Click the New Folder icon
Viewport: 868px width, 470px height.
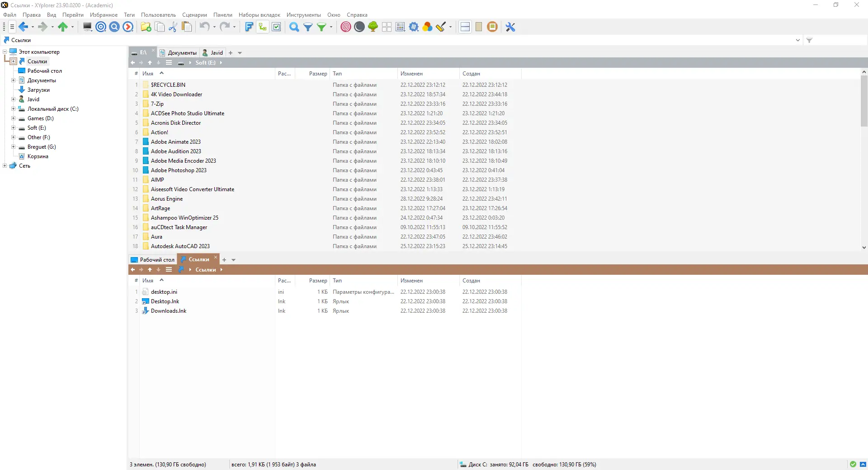145,27
